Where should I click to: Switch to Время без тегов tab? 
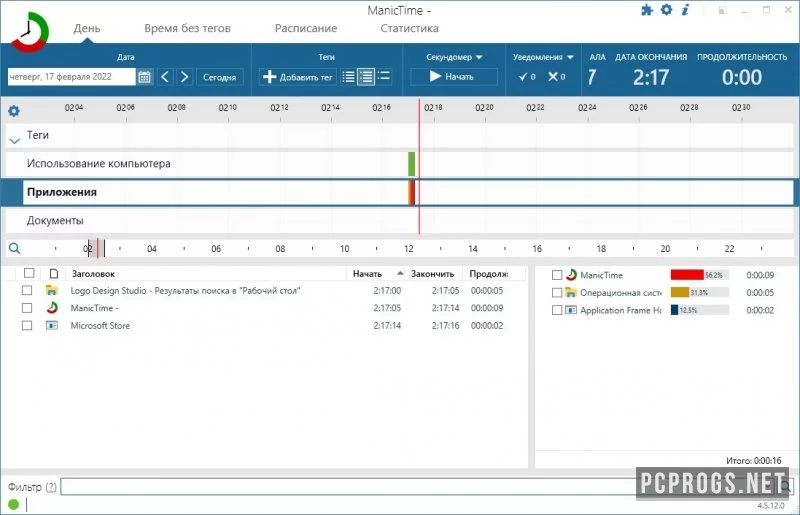point(187,28)
